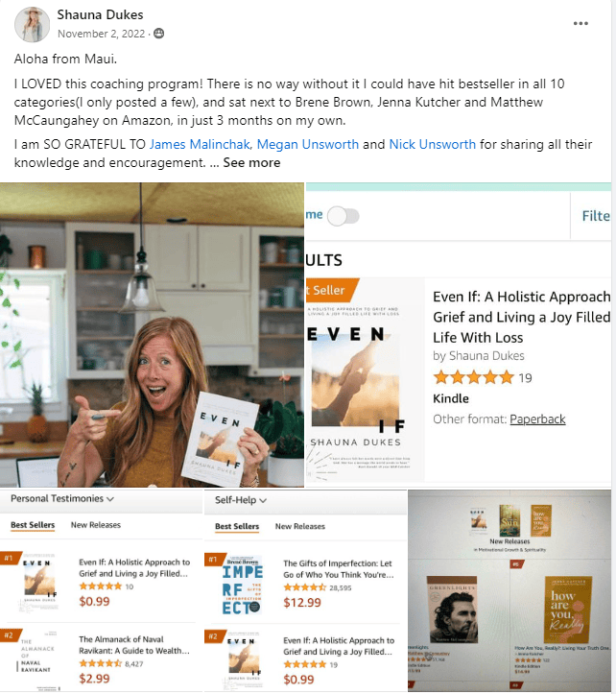This screenshot has width=616, height=694.
Task: Open the photo of woman holding book
Action: 152,335
